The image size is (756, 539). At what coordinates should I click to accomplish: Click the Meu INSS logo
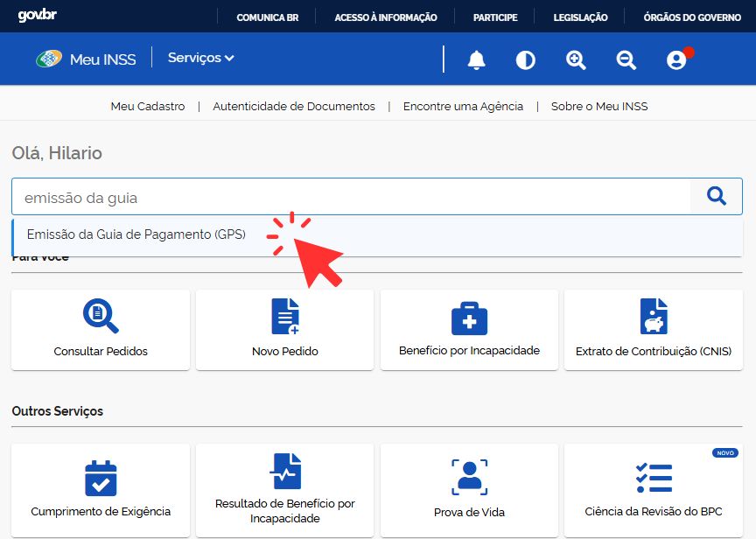(x=86, y=59)
